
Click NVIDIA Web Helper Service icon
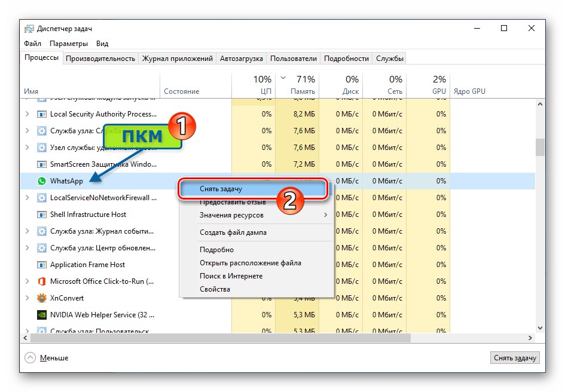(x=42, y=315)
